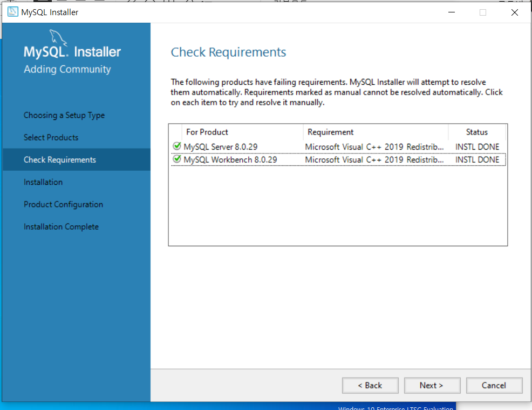Select the MySQL Workbench 8.0.29 row
Image resolution: width=532 pixels, height=410 pixels.
tap(338, 160)
